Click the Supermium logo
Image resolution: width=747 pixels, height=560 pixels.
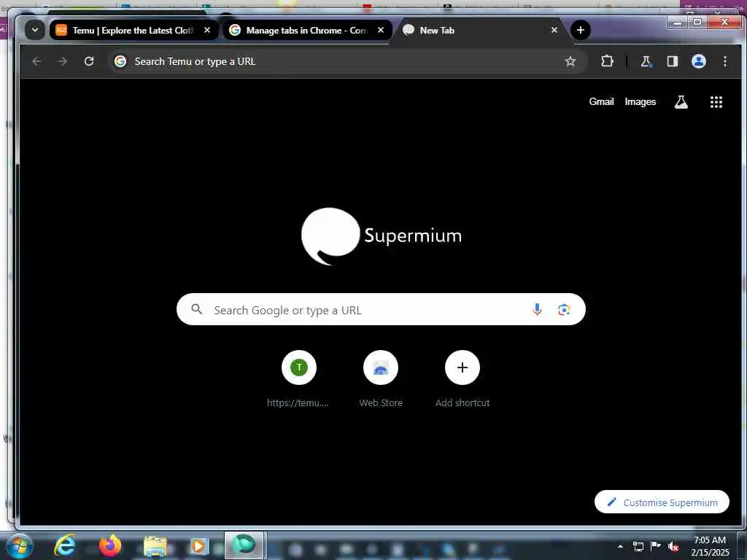pyautogui.click(x=381, y=236)
